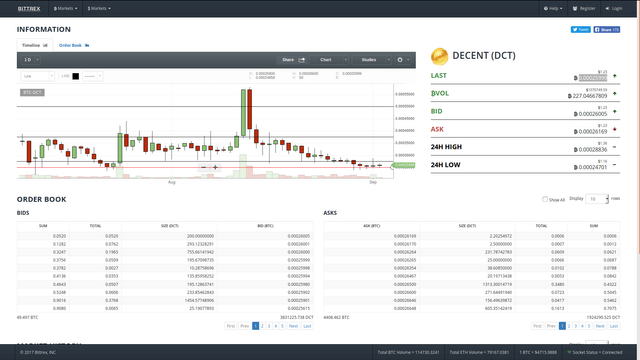Click the DECENT coin logo

click(439, 56)
